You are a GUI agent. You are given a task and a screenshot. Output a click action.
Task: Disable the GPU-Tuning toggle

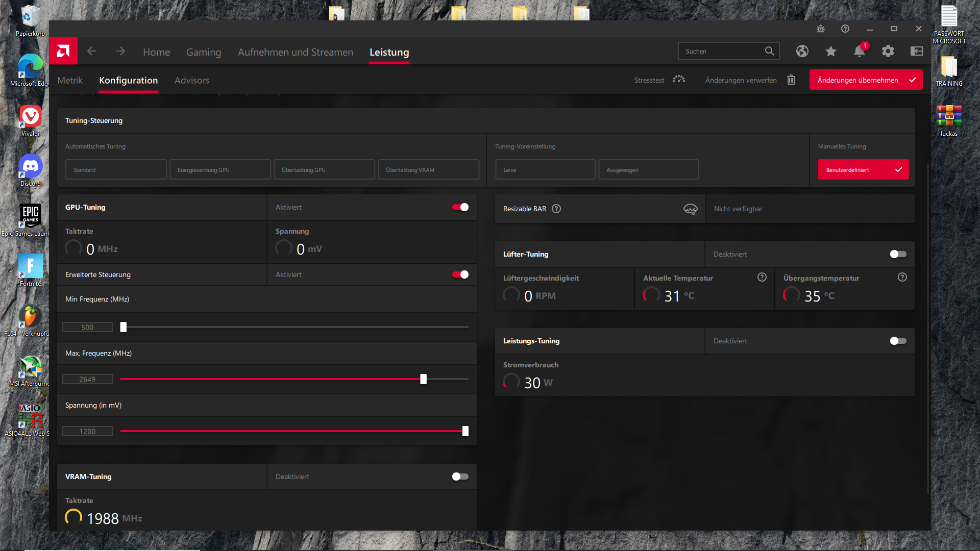(460, 207)
